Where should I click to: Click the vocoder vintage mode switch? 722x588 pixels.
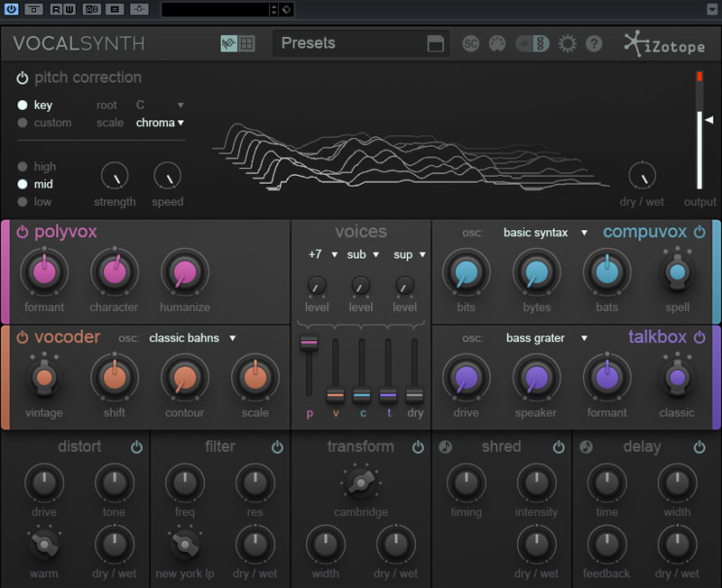(44, 378)
